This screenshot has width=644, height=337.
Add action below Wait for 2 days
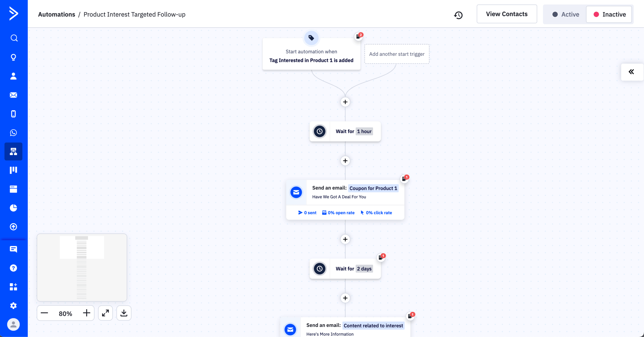pos(345,298)
